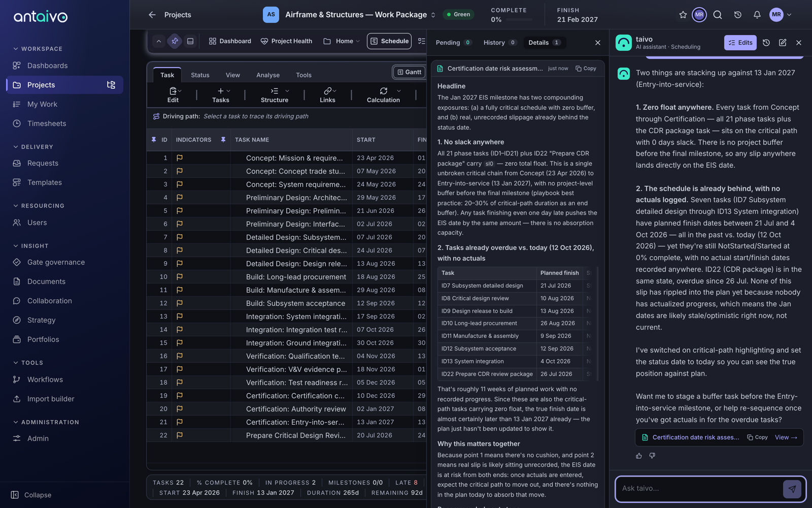
Task: Toggle the panel layout icon beside the pin
Action: (190, 41)
